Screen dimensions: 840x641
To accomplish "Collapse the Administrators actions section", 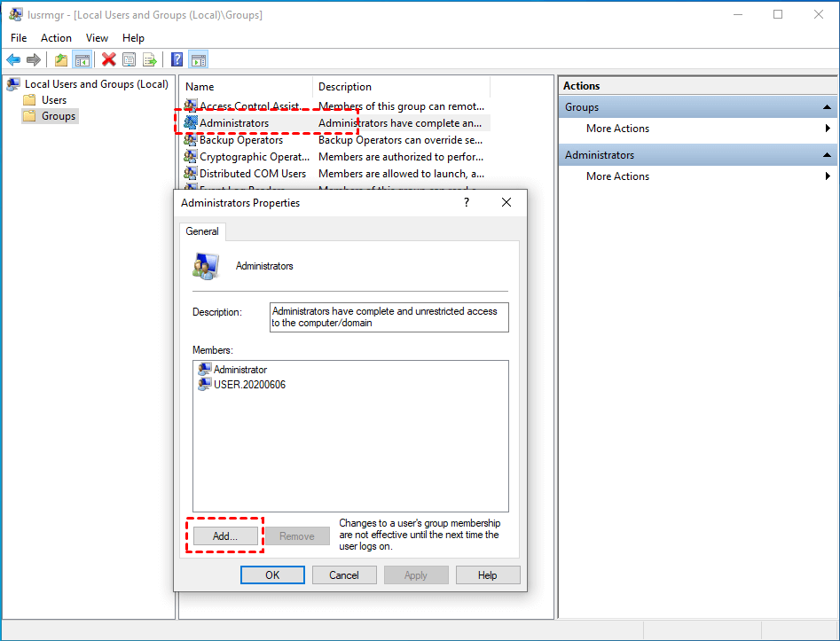I will (828, 155).
